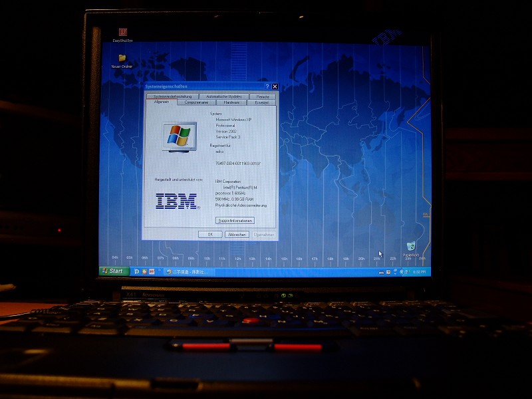
Task: Expand the quick launch overflow chevron
Action: tap(159, 270)
